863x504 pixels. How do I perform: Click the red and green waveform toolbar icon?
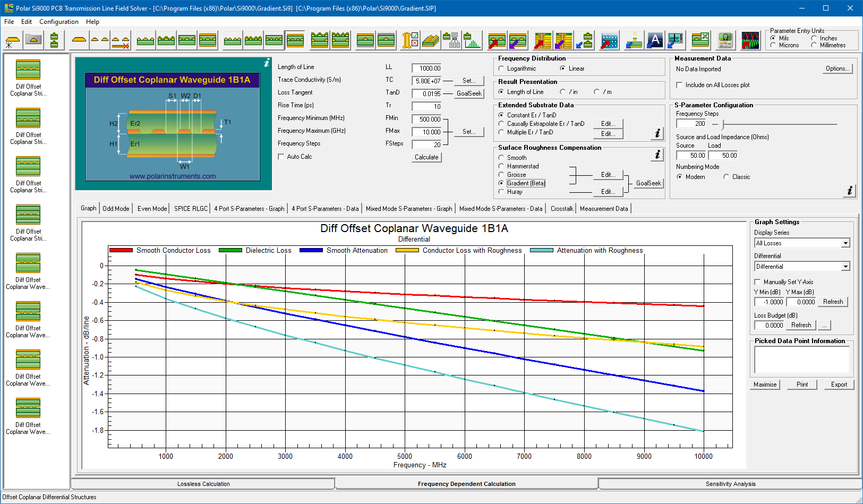750,40
